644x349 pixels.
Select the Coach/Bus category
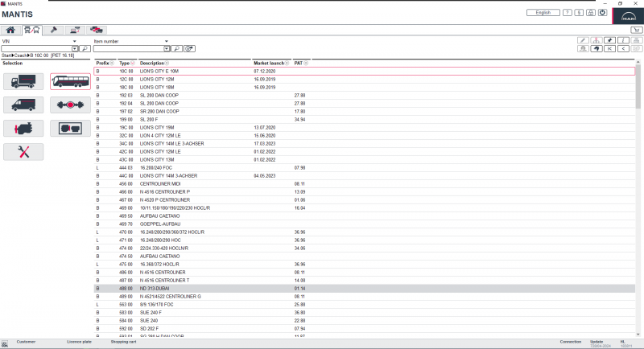tap(70, 81)
